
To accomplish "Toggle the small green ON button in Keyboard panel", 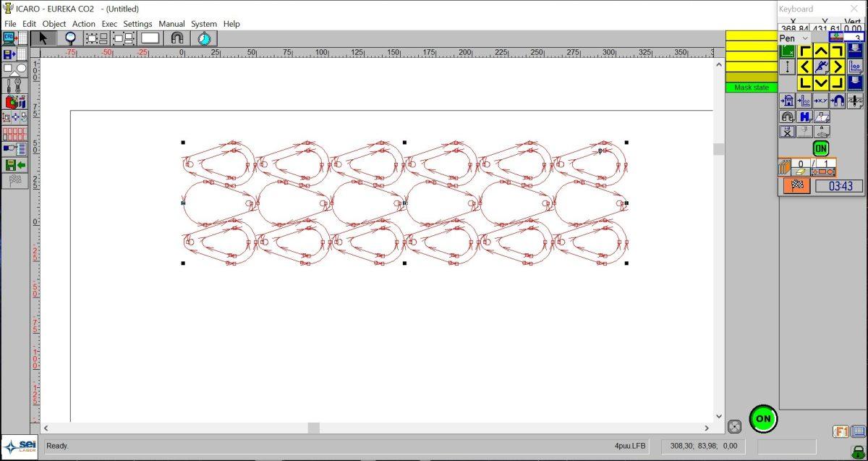I will tap(820, 148).
